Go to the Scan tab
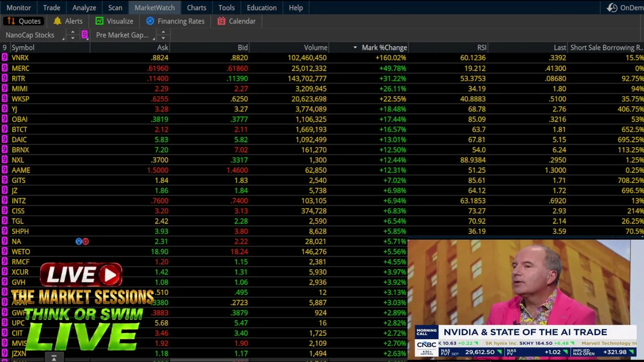 [115, 8]
